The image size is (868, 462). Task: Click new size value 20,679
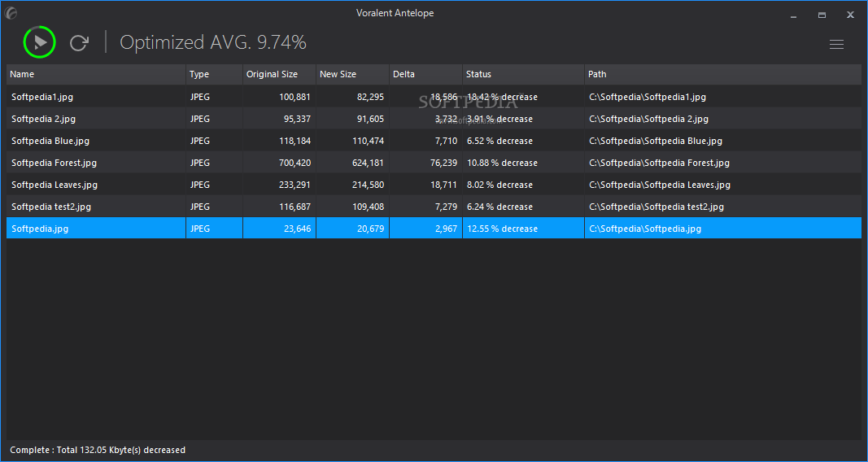pyautogui.click(x=370, y=229)
